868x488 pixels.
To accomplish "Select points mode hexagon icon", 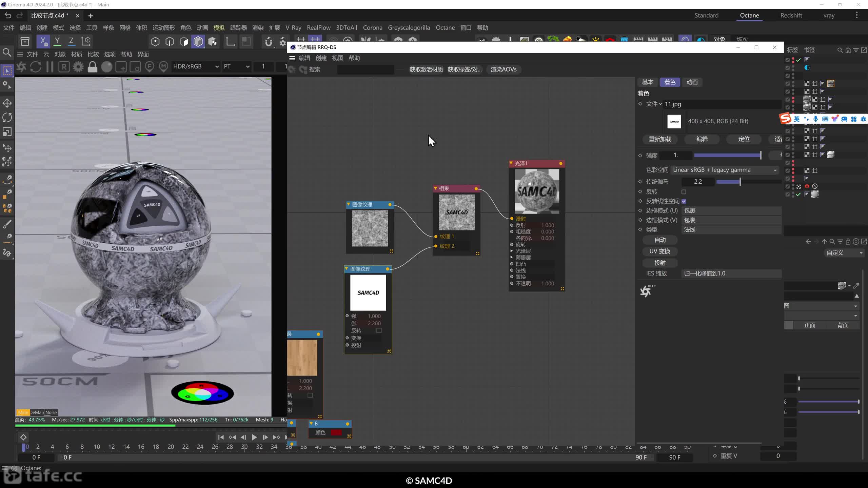I will [x=155, y=42].
